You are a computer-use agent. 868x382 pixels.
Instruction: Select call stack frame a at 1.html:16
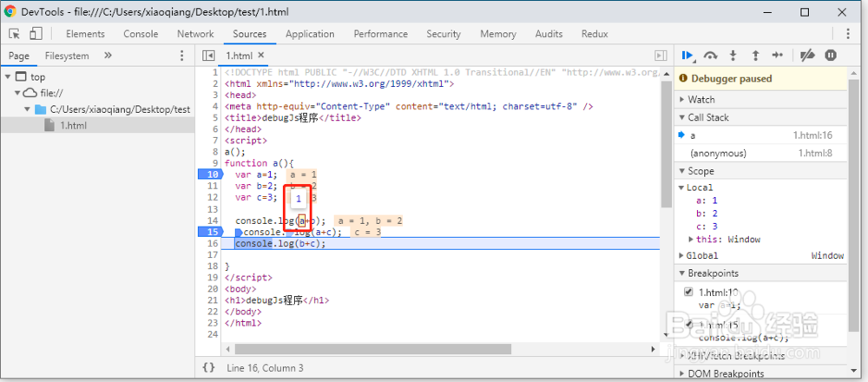point(760,135)
